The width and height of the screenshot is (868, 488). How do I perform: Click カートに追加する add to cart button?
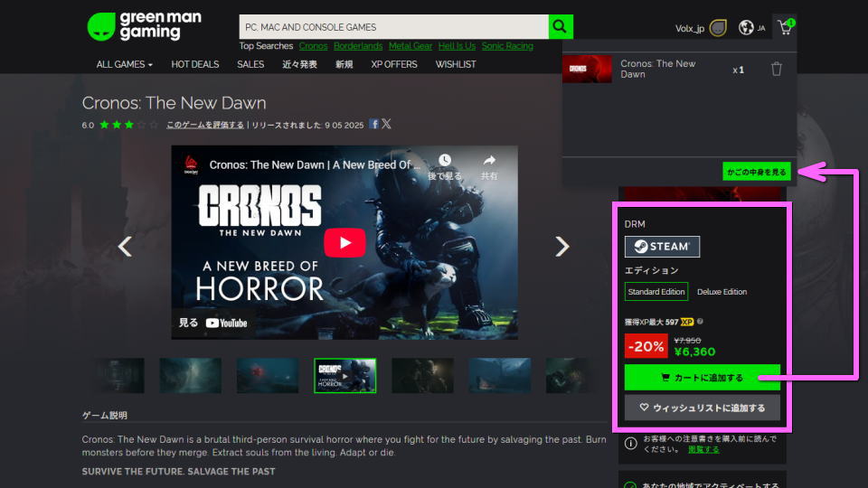tap(702, 378)
